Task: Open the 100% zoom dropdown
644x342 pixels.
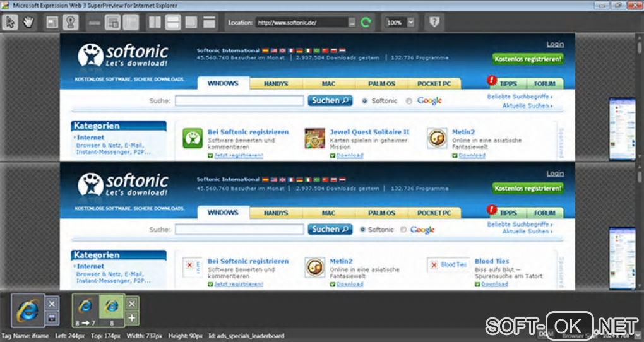Action: 411,22
